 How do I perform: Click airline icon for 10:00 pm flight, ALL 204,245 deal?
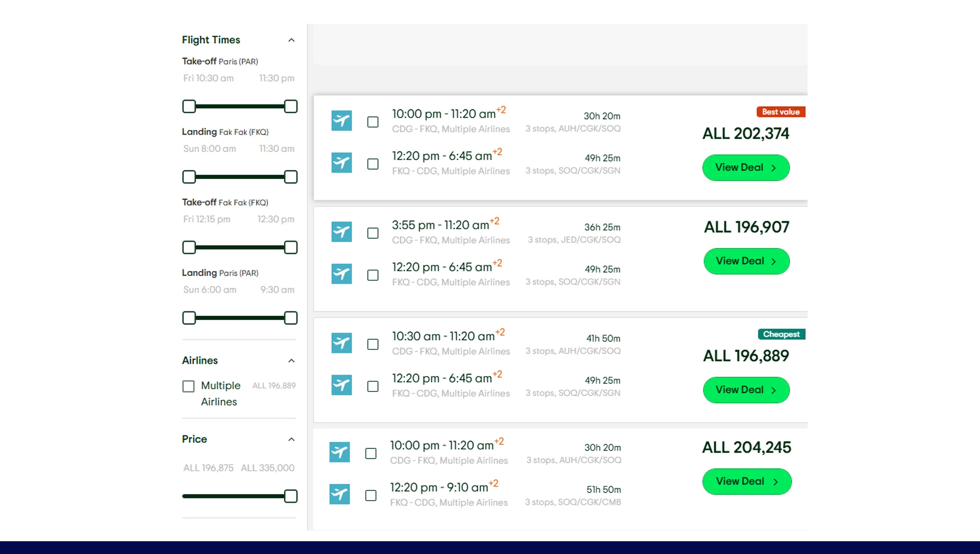[339, 452]
